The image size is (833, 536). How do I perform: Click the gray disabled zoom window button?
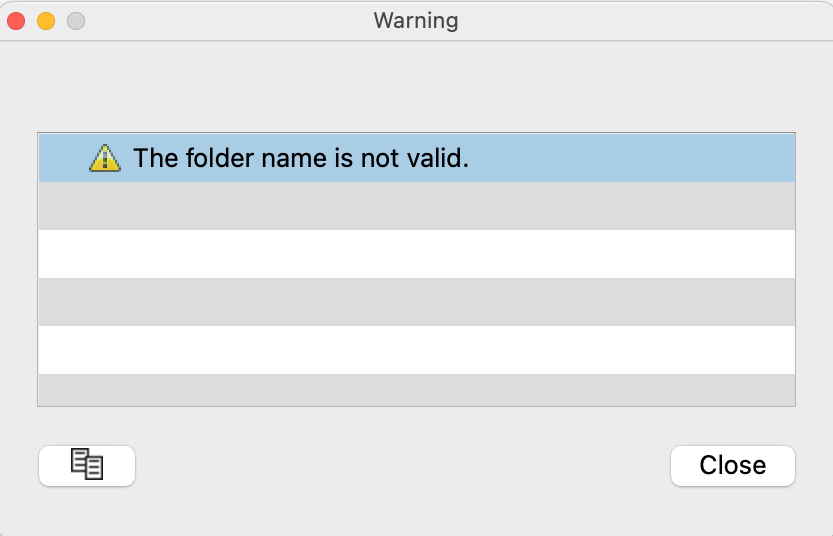pyautogui.click(x=76, y=21)
